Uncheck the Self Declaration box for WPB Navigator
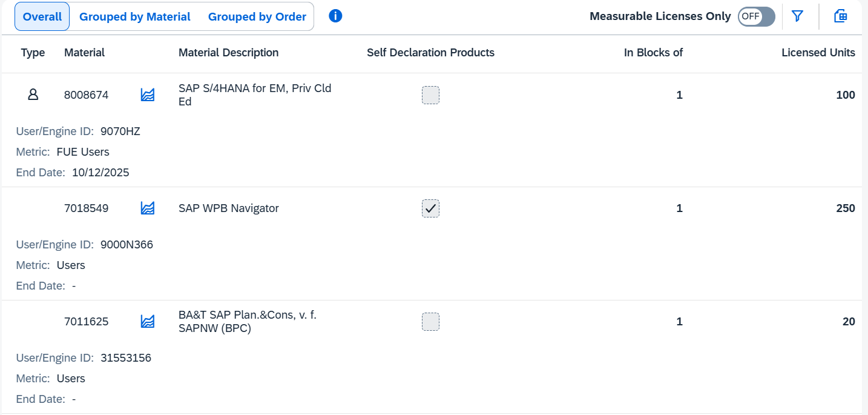This screenshot has height=415, width=868. point(430,208)
